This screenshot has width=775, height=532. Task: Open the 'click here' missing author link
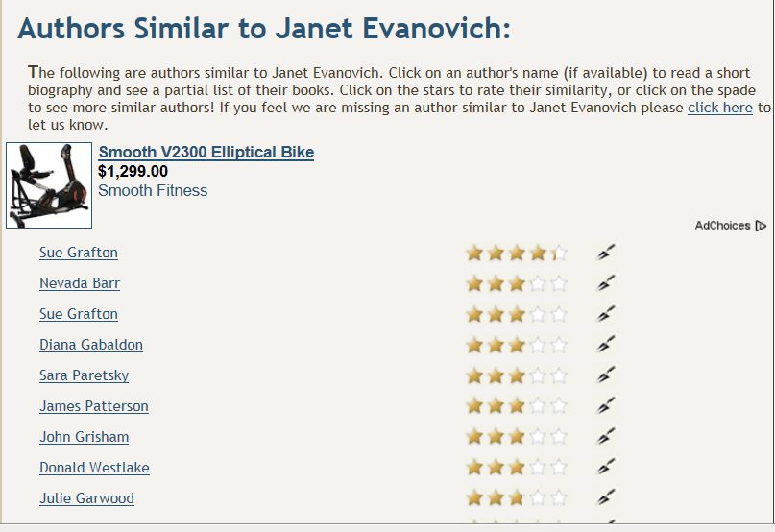click(719, 109)
